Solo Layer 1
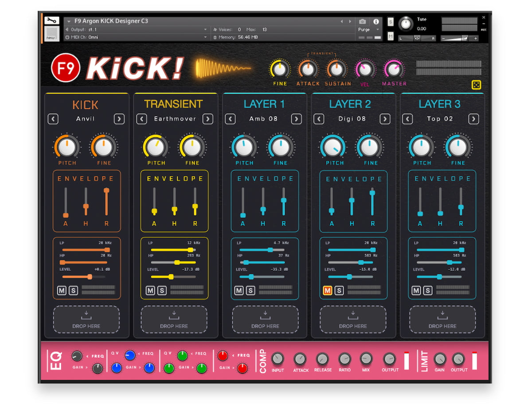This screenshot has width=532, height=411. (x=250, y=290)
